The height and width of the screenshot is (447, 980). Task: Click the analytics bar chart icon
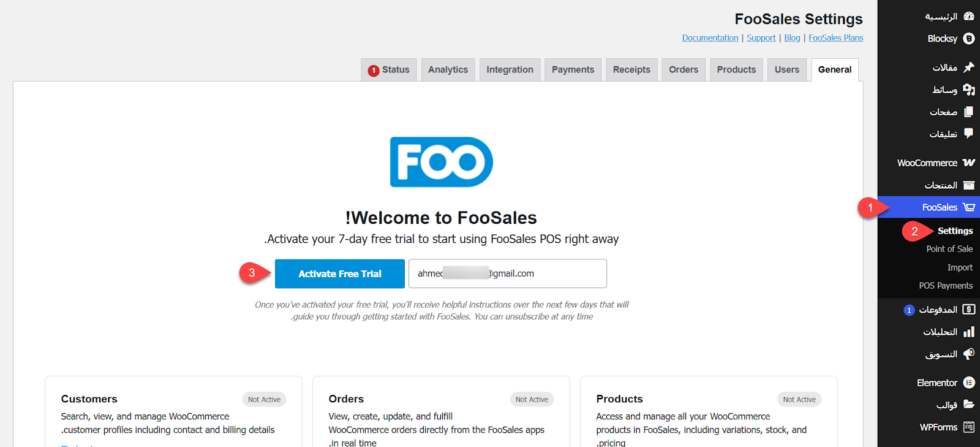968,332
